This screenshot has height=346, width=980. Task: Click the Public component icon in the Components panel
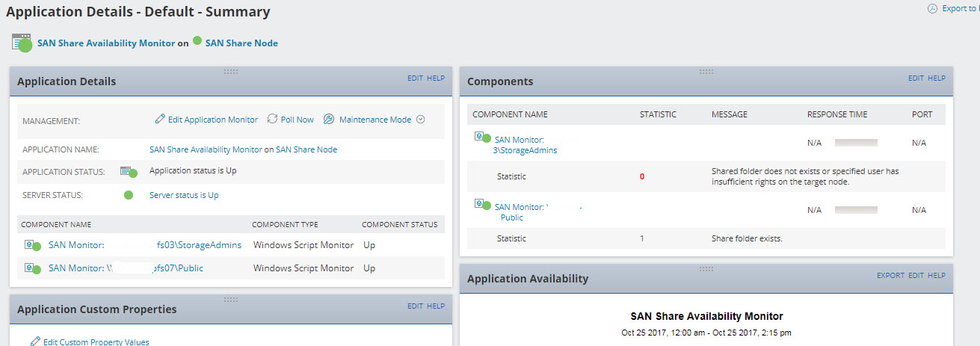(482, 205)
